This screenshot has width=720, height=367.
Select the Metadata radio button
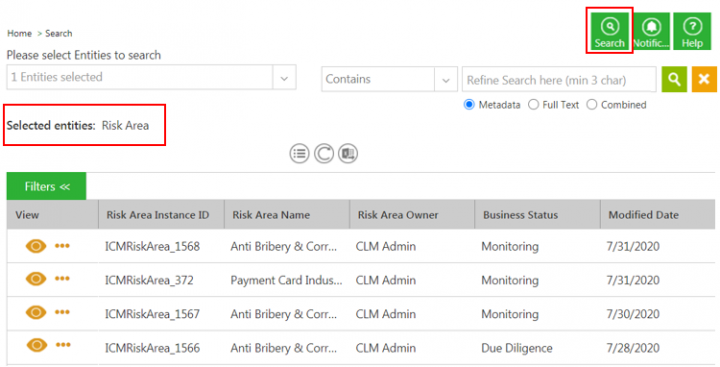pyautogui.click(x=469, y=105)
